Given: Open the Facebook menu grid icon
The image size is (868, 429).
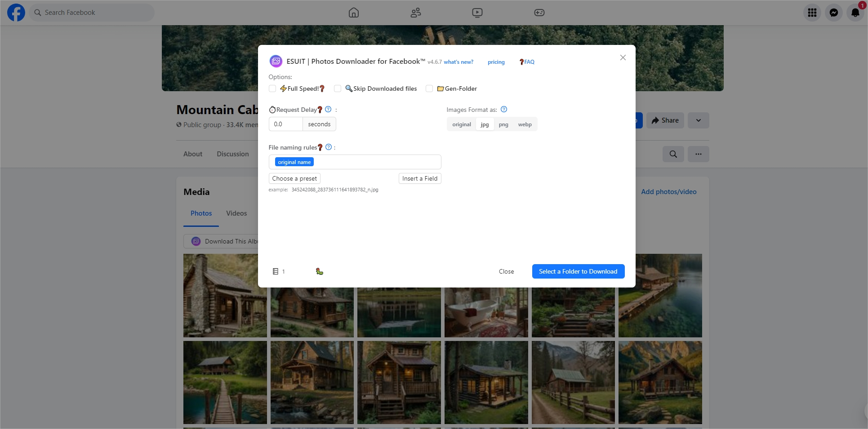Looking at the screenshot, I should point(812,13).
